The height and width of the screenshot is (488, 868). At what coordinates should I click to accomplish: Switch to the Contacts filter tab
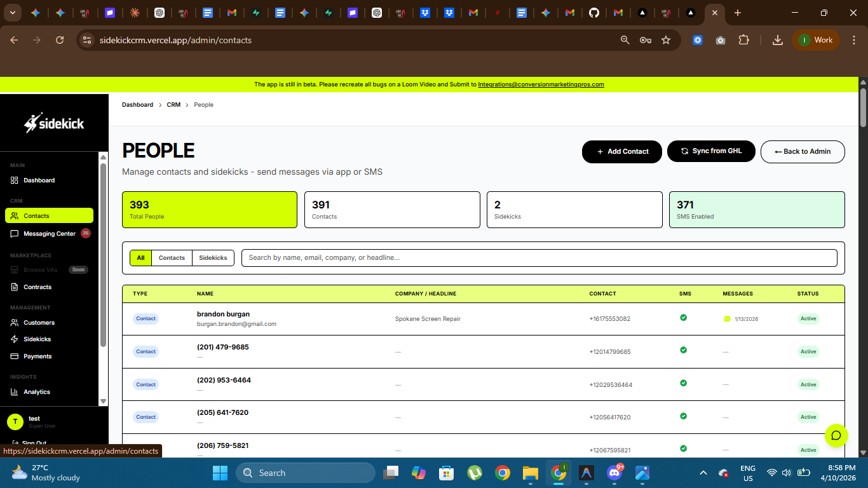coord(171,257)
